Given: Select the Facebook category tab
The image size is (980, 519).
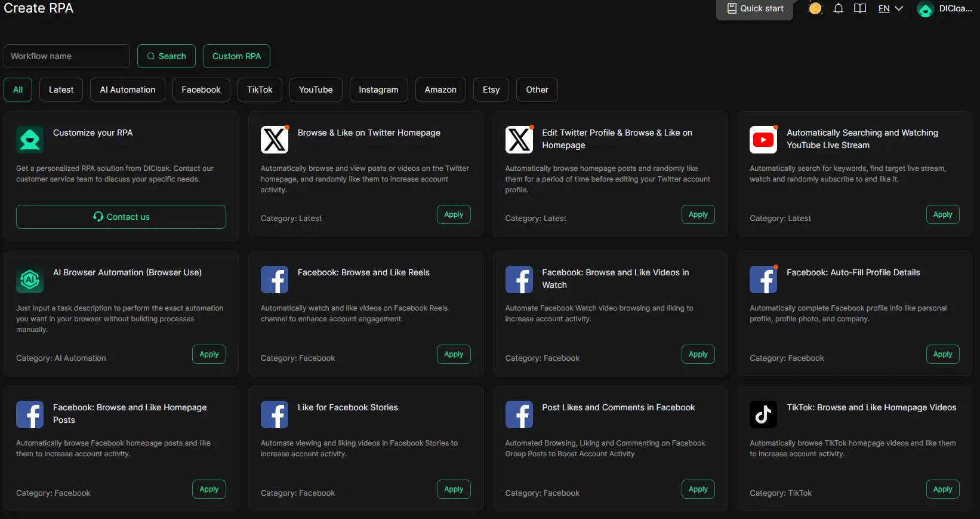Looking at the screenshot, I should click(x=201, y=90).
